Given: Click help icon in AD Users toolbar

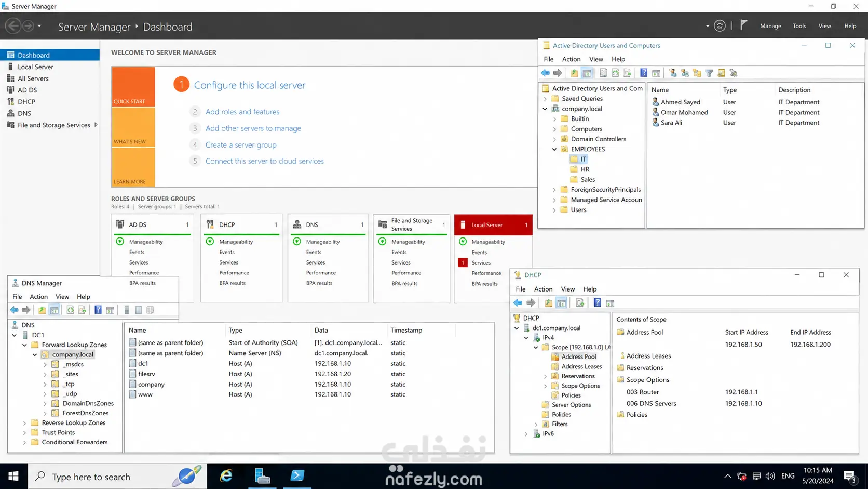Looking at the screenshot, I should [x=644, y=73].
